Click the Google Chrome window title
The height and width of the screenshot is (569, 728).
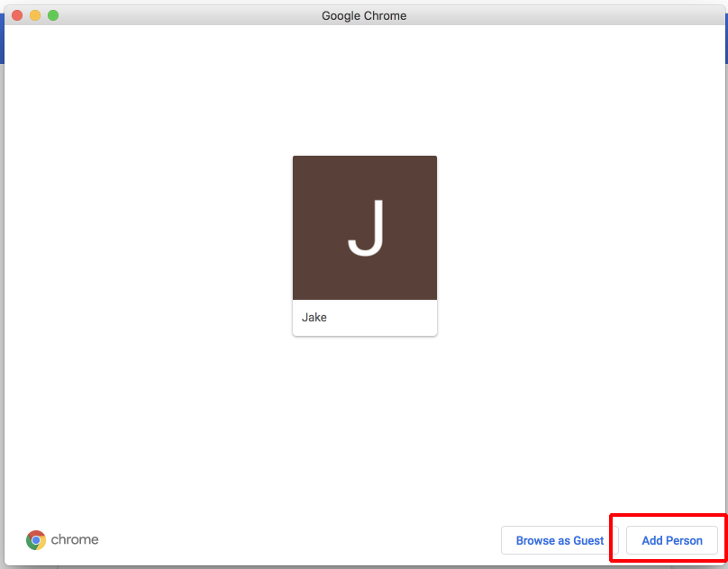[x=364, y=16]
